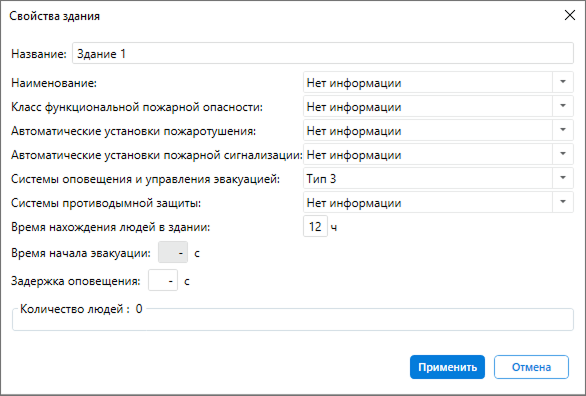Click Время нахождения людей в здании label
This screenshot has width=586, height=396.
(111, 227)
